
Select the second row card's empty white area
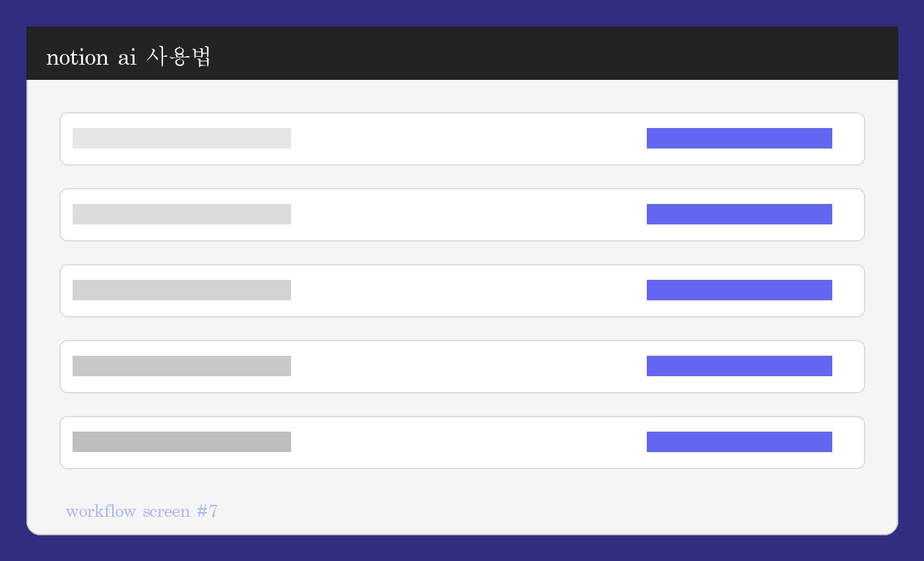coord(469,214)
